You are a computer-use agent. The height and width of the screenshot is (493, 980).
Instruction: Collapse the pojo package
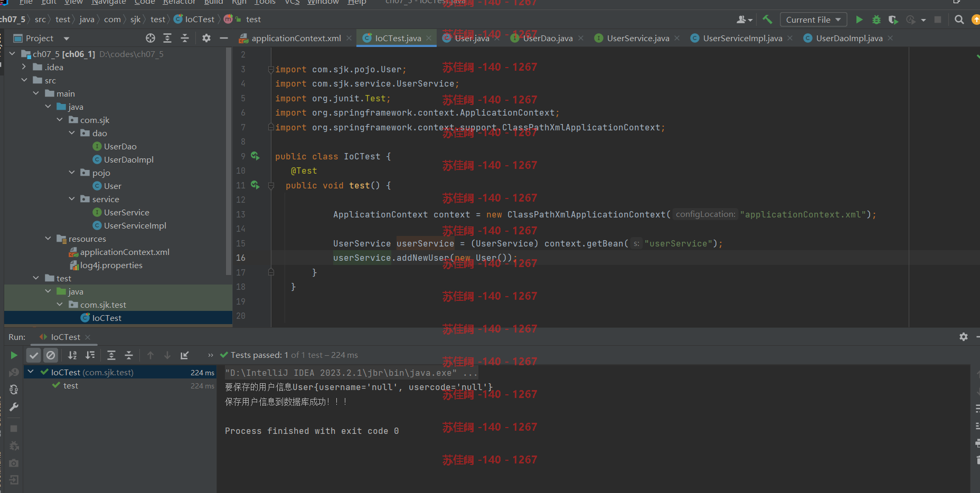tap(72, 172)
